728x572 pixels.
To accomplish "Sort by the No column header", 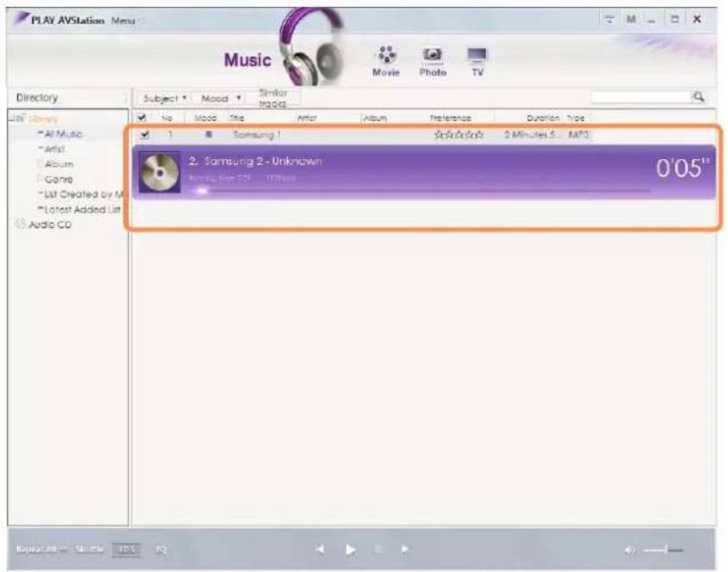I will 168,118.
